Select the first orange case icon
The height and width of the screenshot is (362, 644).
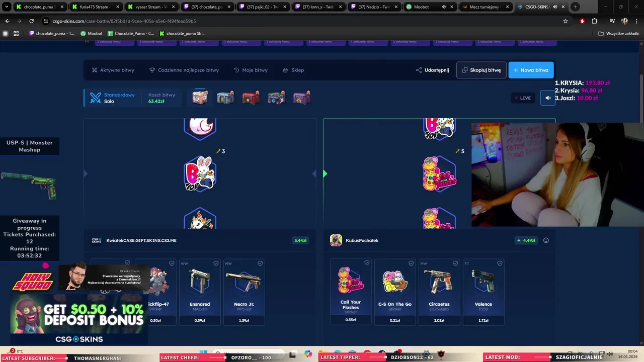[x=200, y=98]
